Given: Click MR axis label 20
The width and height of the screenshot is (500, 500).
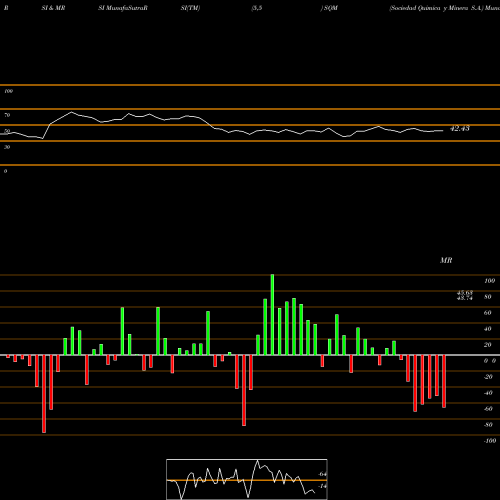Looking at the screenshot, I should [x=488, y=345].
